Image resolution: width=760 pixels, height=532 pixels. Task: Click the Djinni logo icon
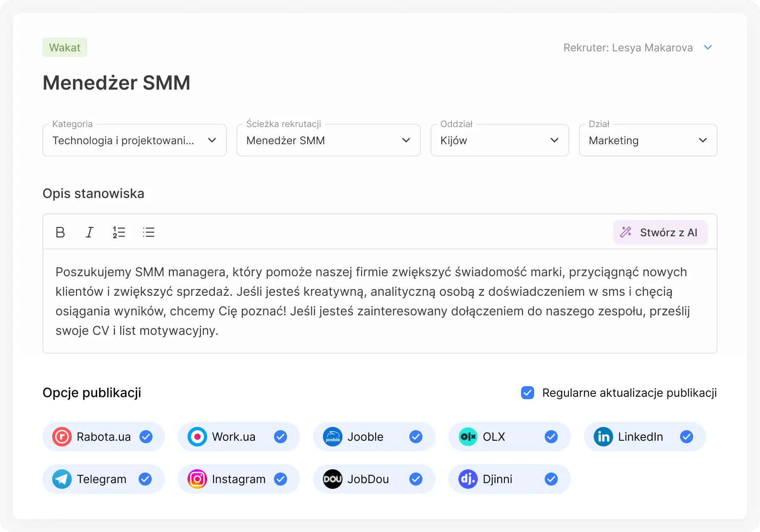[468, 479]
